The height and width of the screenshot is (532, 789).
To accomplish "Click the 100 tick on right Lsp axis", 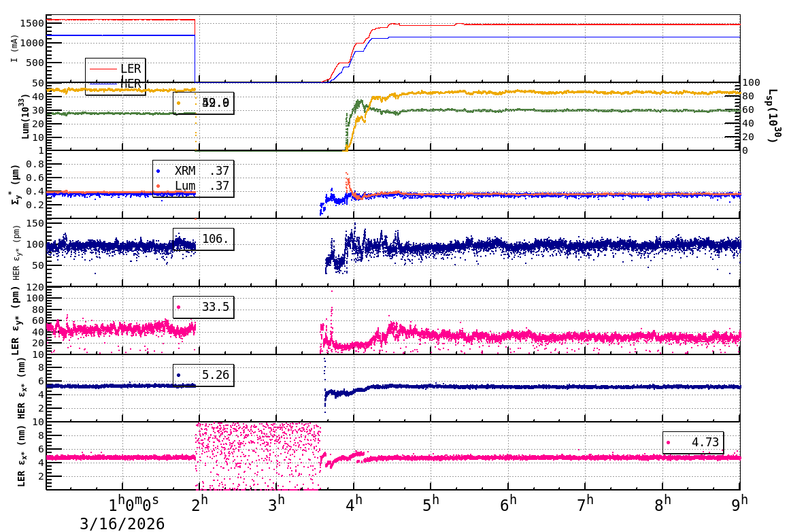I will coord(751,82).
